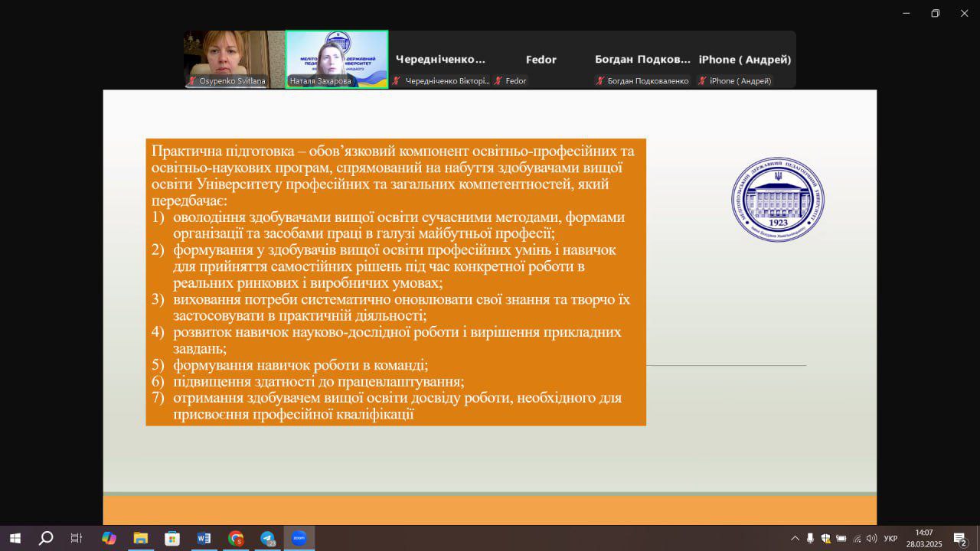Screen dimensions: 980x551
Task: Select the iPhone (Андрей) participant tile
Action: point(744,60)
